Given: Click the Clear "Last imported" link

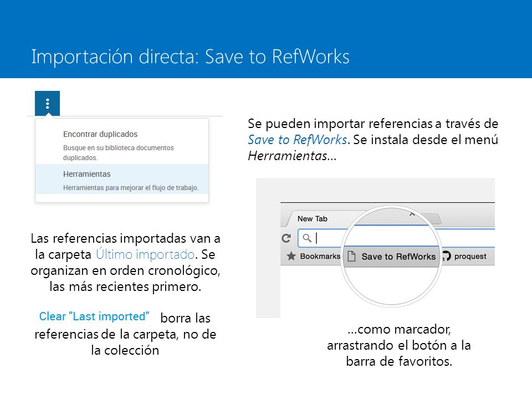Looking at the screenshot, I should 94,316.
